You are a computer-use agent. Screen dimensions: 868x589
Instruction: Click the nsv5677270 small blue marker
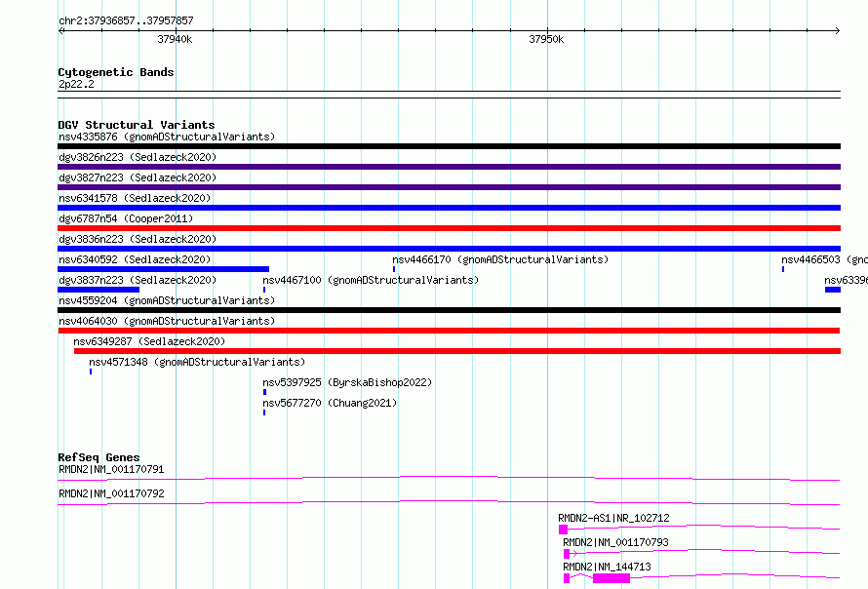pyautogui.click(x=264, y=412)
